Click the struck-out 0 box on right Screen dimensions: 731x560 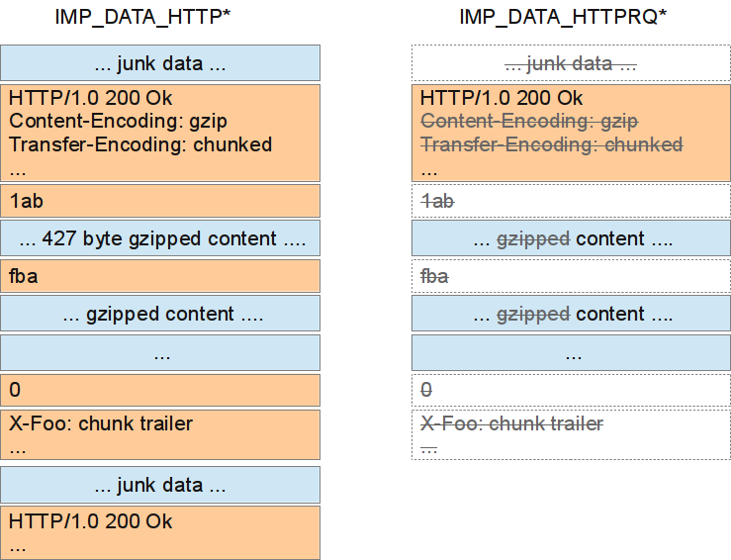coord(571,390)
